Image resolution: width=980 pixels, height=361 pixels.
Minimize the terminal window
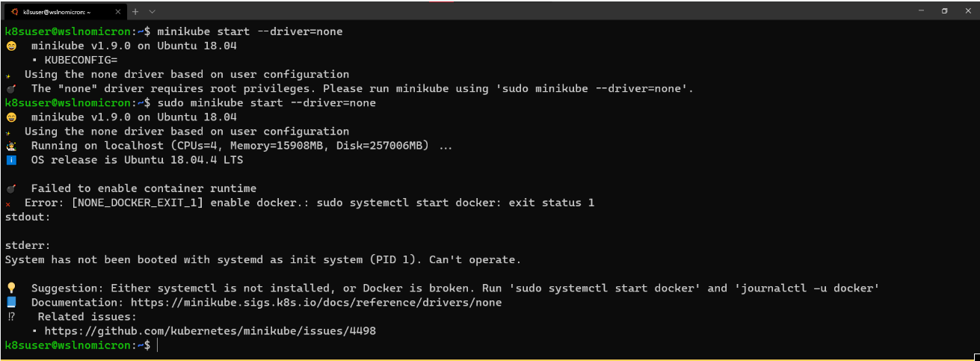tap(922, 11)
